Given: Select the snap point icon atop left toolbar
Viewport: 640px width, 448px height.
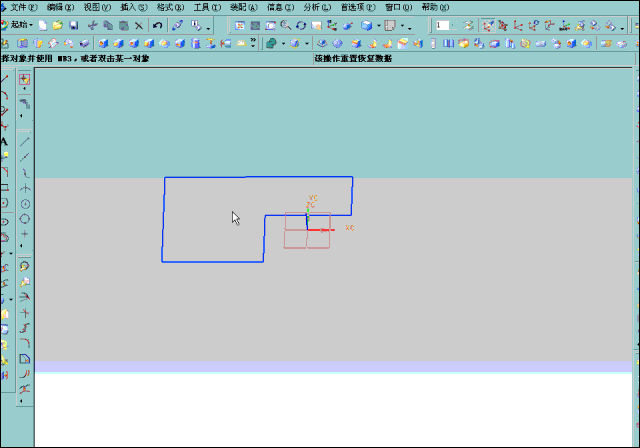Looking at the screenshot, I should (x=24, y=79).
